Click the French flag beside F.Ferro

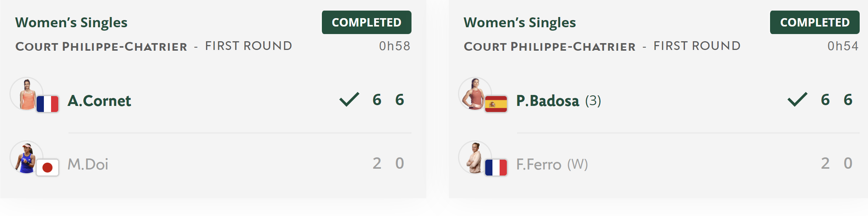click(x=496, y=168)
